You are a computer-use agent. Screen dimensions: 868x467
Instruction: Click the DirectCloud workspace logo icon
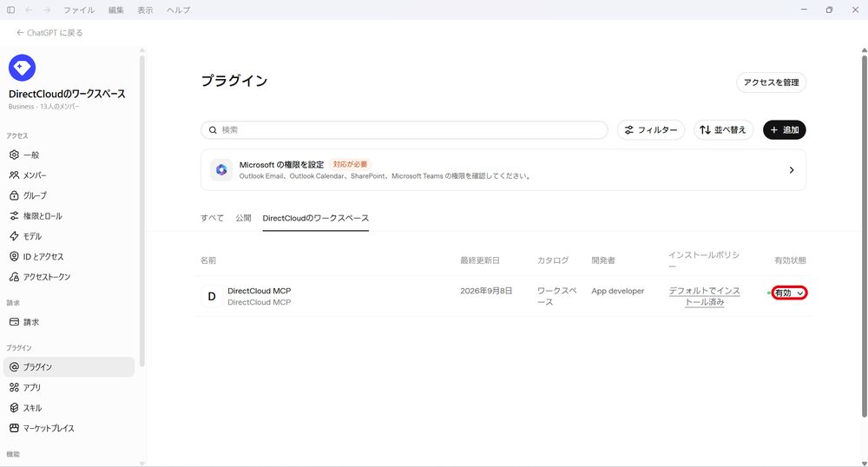(23, 68)
